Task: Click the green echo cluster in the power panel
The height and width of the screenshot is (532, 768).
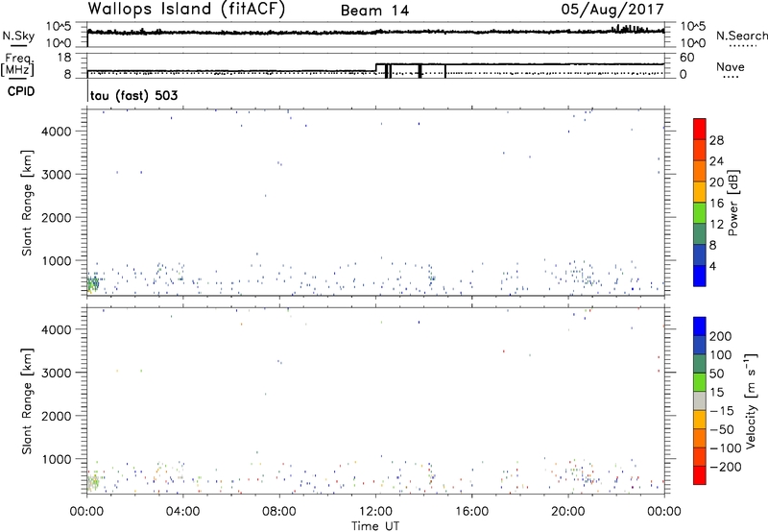Action: tap(93, 283)
